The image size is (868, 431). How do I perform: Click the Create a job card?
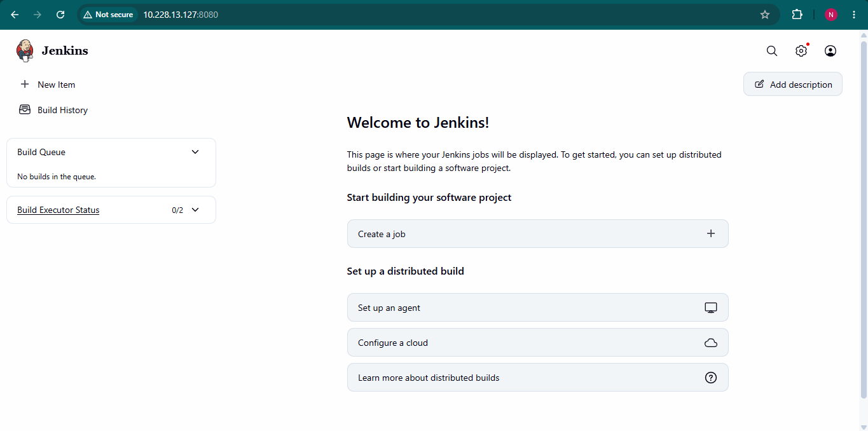click(x=537, y=234)
